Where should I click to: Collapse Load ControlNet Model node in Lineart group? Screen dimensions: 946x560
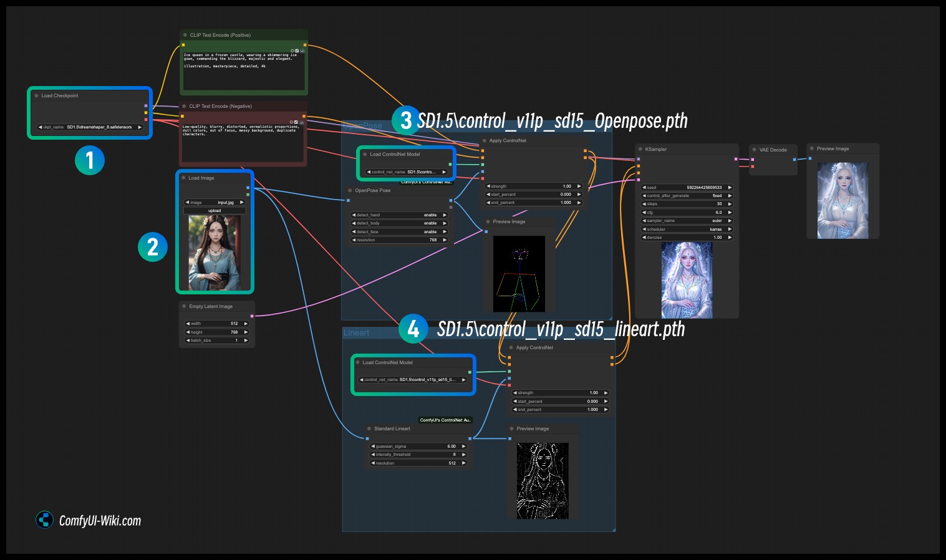point(358,362)
